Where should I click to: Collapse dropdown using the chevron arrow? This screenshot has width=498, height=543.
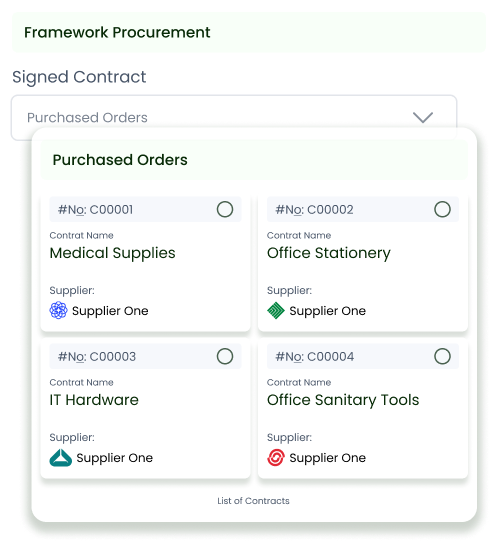423,117
